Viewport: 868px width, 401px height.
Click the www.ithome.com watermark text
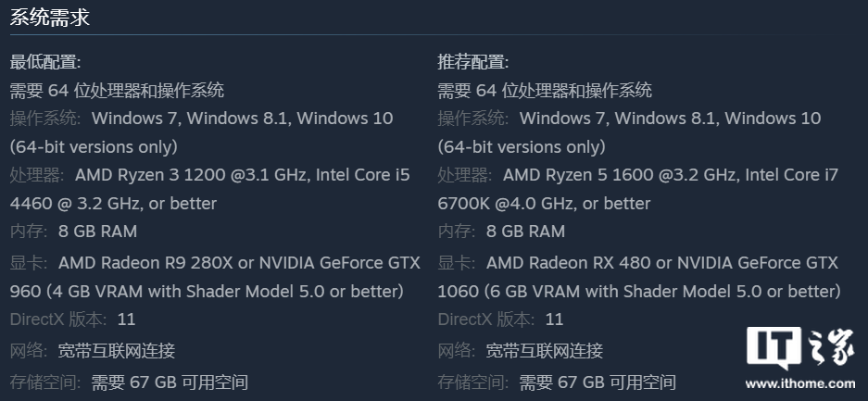click(x=799, y=383)
